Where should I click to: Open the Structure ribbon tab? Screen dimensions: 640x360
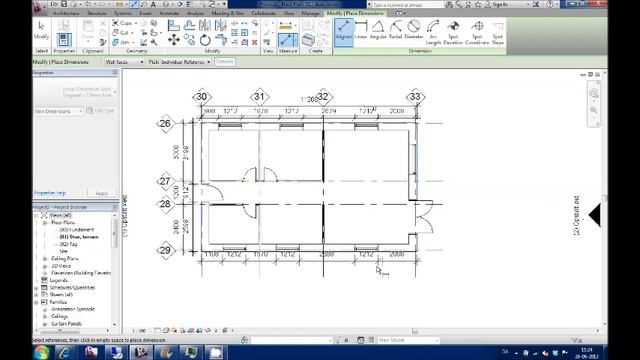tap(97, 13)
